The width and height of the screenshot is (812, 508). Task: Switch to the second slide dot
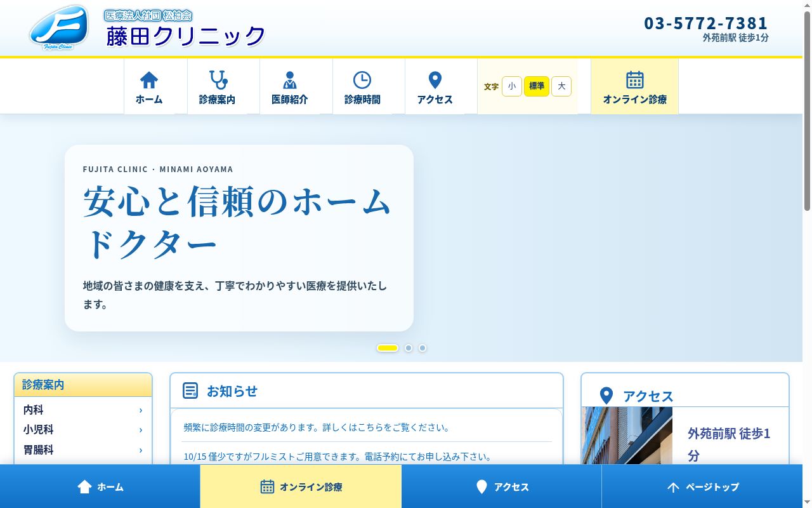point(409,348)
